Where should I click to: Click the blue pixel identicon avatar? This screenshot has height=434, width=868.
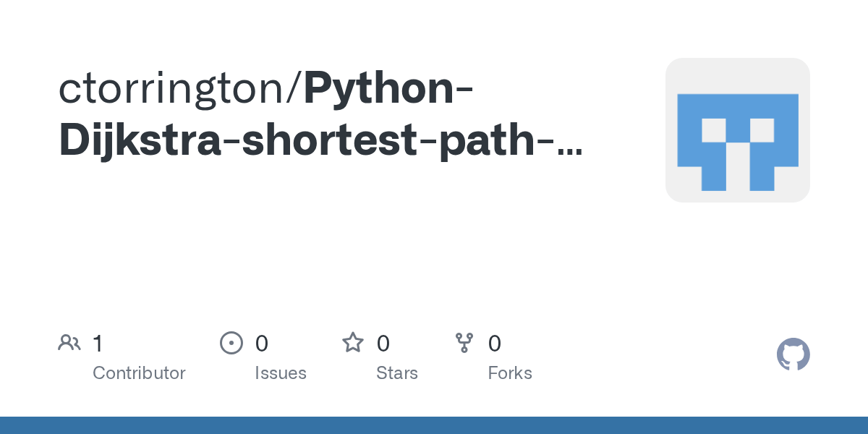737,142
